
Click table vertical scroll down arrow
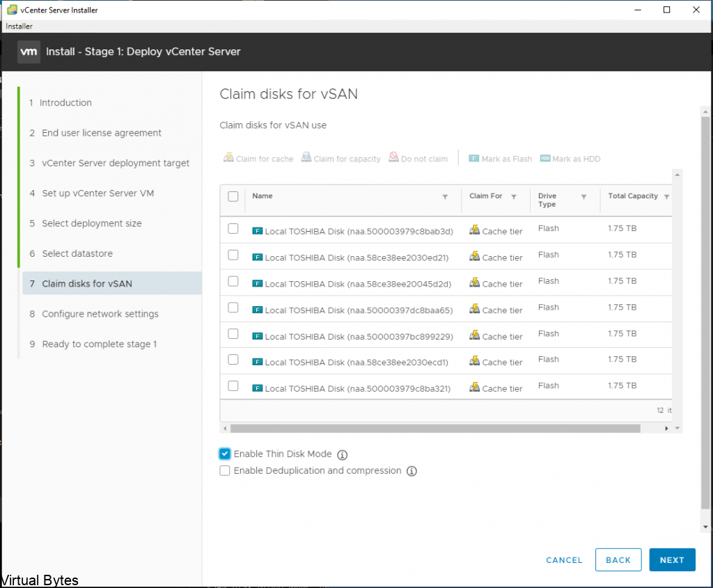pyautogui.click(x=677, y=428)
